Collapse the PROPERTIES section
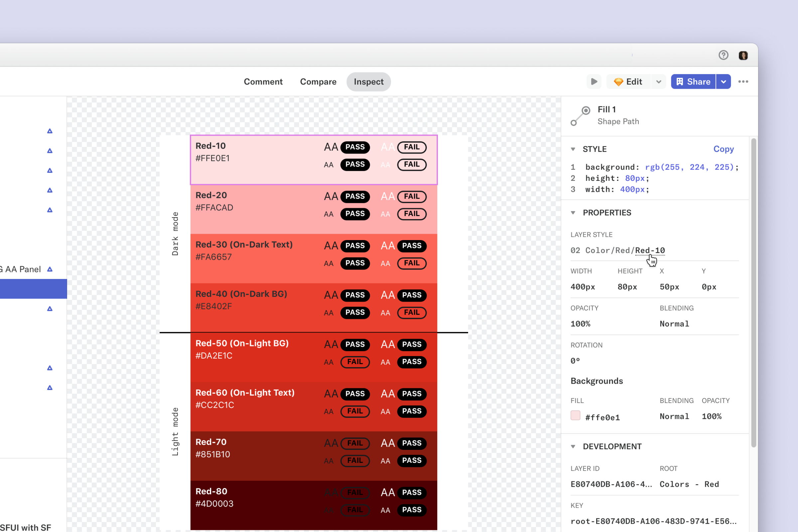 573,213
